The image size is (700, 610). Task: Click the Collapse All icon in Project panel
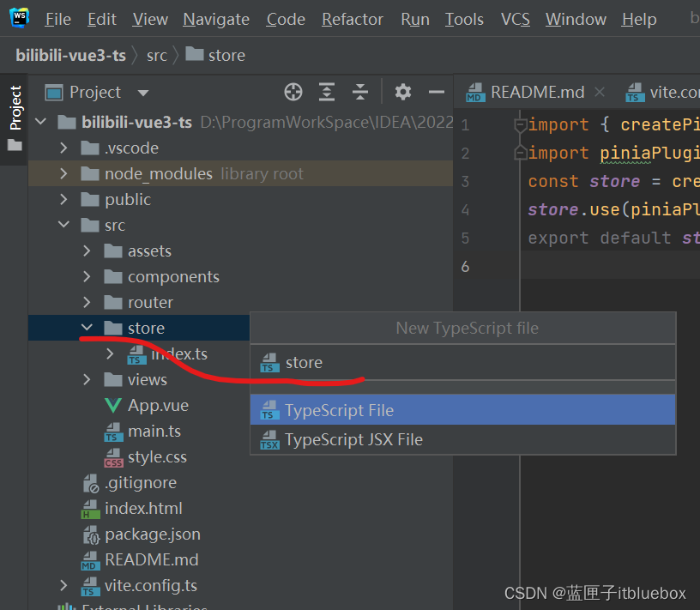[x=360, y=93]
